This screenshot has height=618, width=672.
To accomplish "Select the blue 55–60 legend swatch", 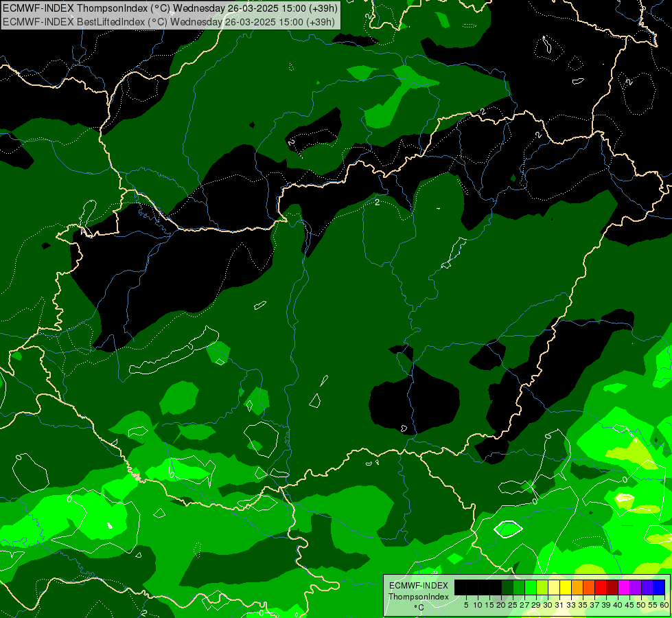I will tap(659, 587).
